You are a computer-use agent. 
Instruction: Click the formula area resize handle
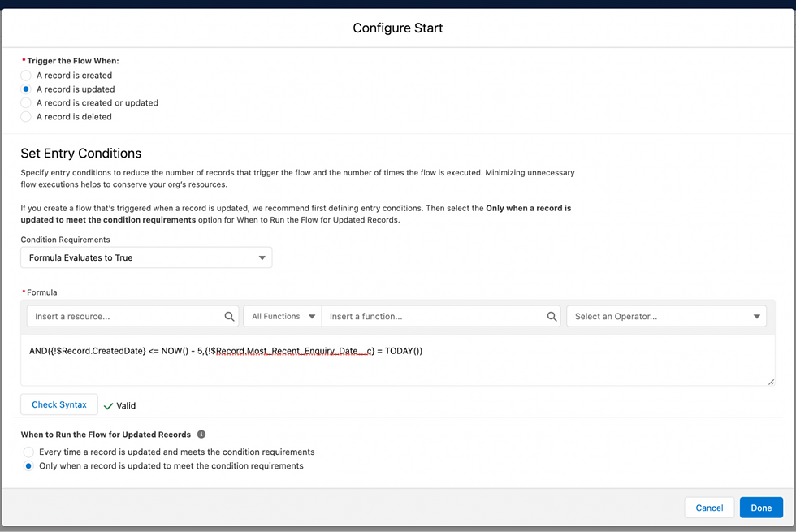point(771,382)
